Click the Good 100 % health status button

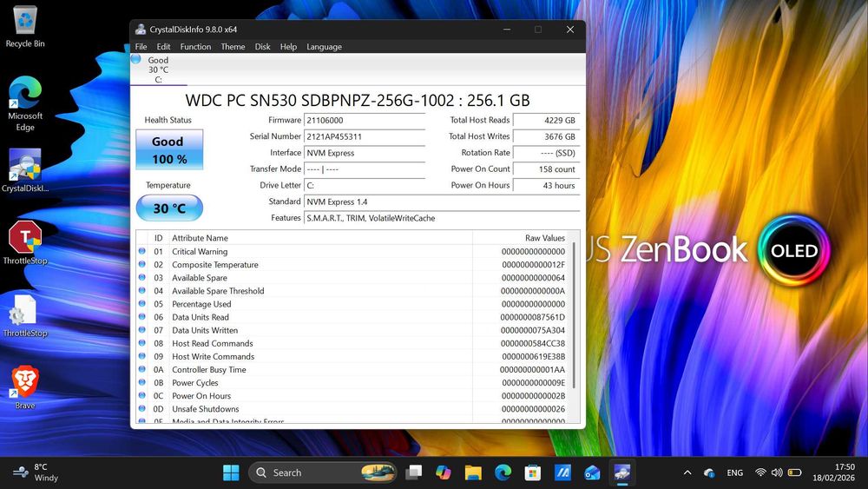169,149
